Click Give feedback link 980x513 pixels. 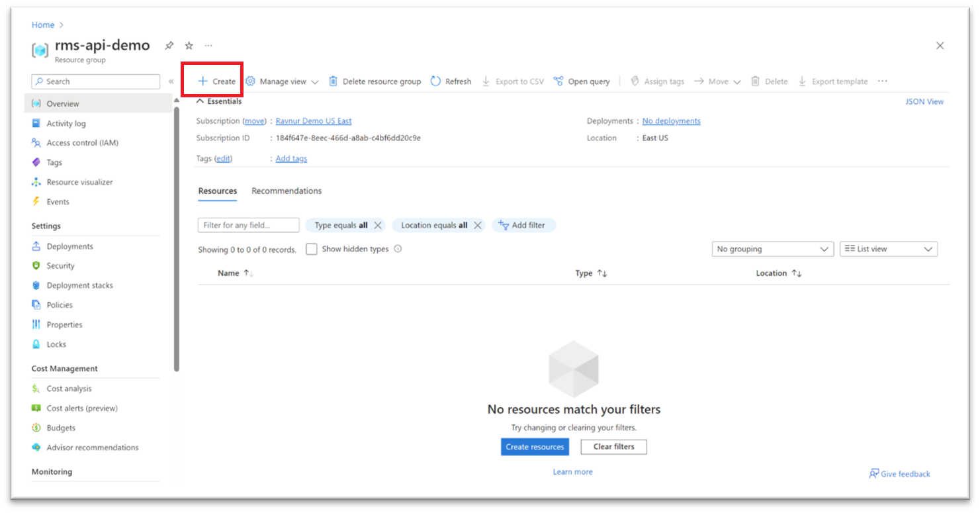coord(899,474)
